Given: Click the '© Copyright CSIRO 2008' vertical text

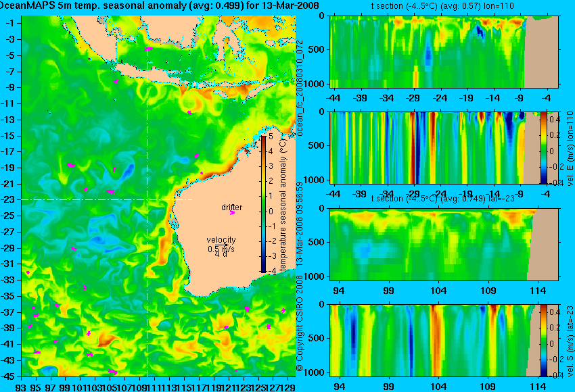Looking at the screenshot, I should click(x=300, y=322).
